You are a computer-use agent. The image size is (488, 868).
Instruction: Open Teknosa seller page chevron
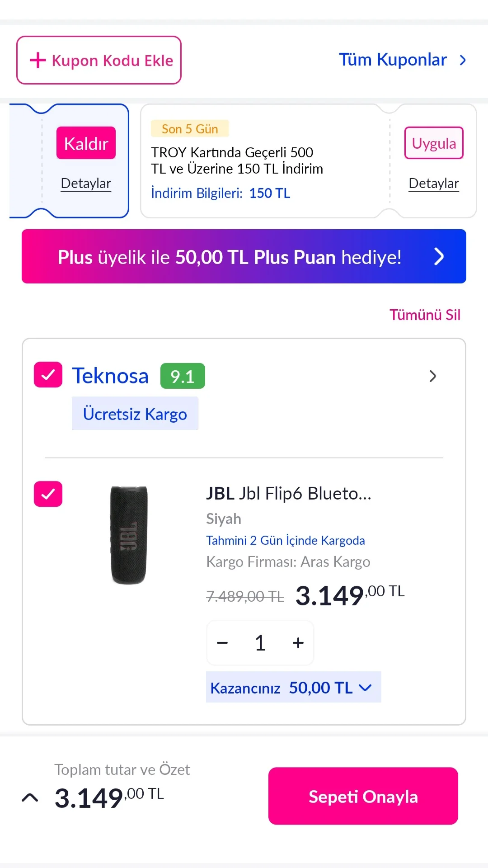click(432, 376)
